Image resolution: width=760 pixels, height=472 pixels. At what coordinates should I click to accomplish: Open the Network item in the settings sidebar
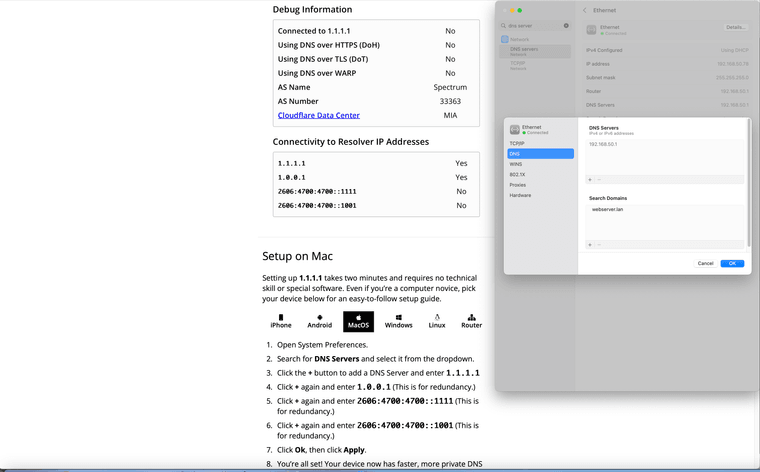(535, 39)
